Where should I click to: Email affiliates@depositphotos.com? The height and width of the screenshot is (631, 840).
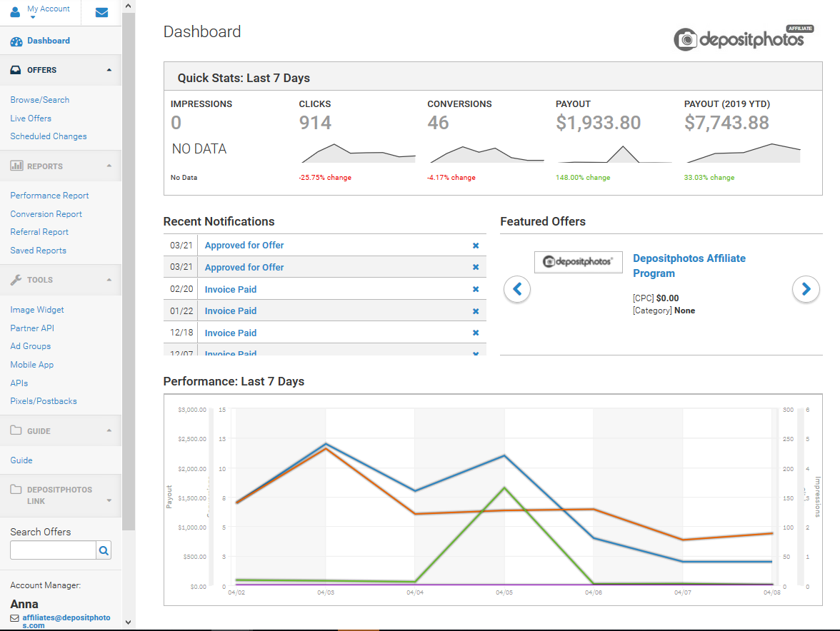tap(66, 621)
